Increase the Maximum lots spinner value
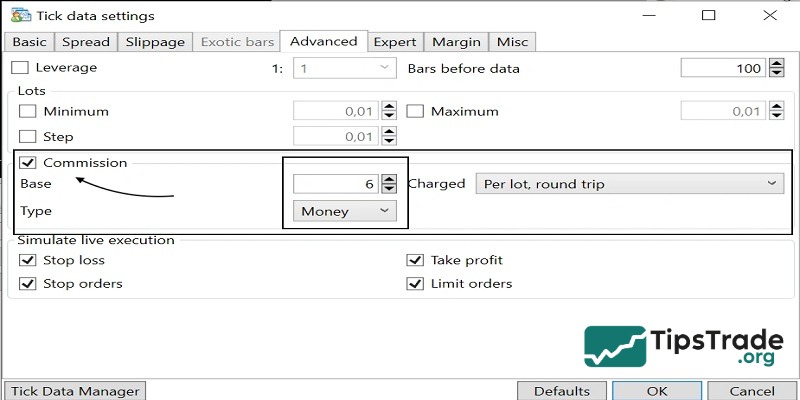Image resolution: width=800 pixels, height=400 pixels. (778, 106)
